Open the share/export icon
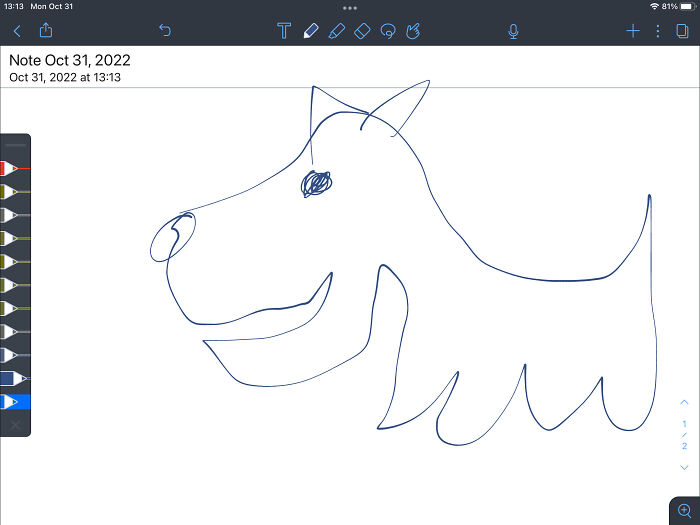Image resolution: width=700 pixels, height=525 pixels. (45, 31)
